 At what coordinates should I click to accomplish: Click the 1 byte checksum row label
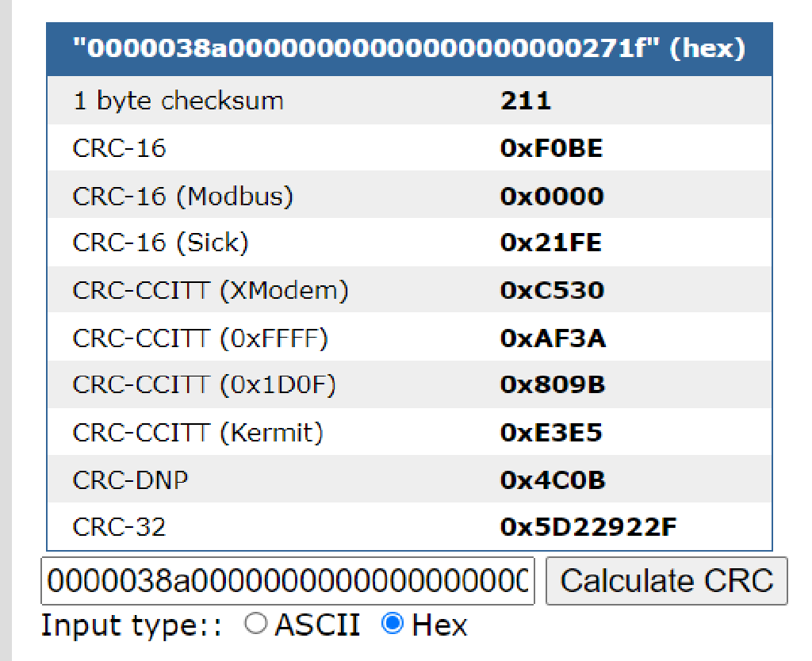(178, 101)
